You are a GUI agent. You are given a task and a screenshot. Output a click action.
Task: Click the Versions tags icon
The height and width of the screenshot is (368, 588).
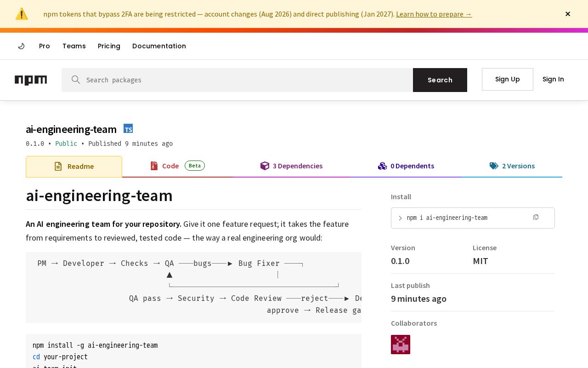tap(494, 166)
